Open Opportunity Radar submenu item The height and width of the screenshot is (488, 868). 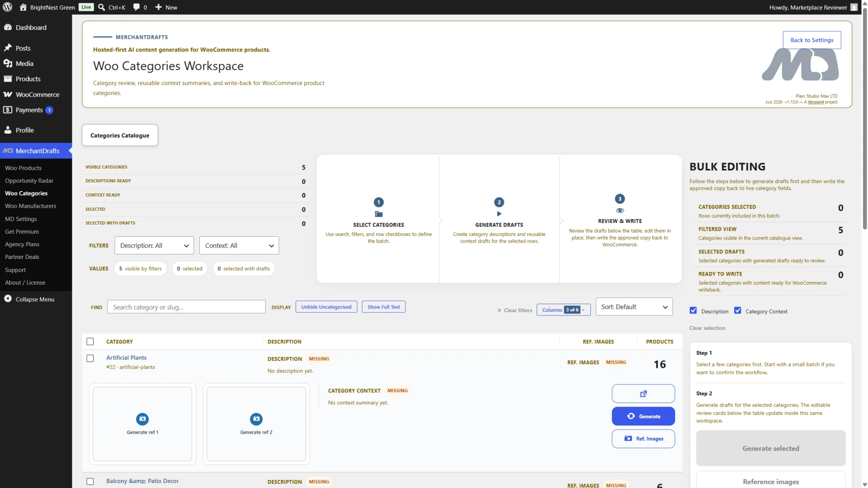(x=29, y=180)
